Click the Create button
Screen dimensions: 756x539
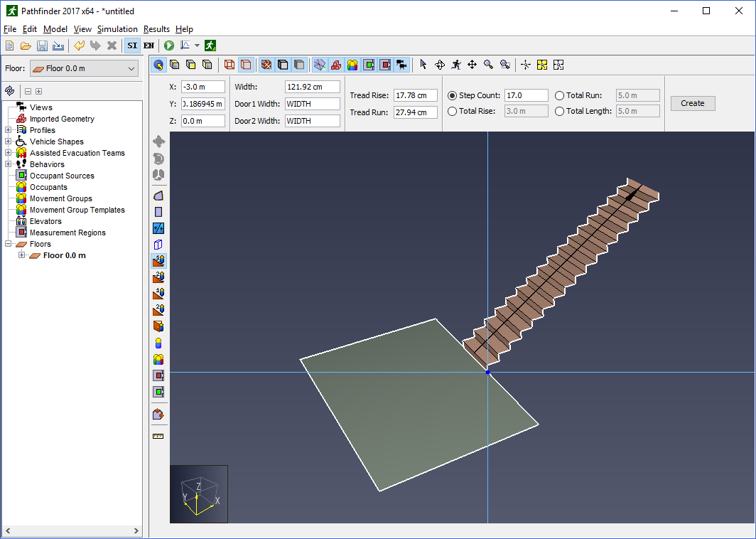tap(692, 103)
